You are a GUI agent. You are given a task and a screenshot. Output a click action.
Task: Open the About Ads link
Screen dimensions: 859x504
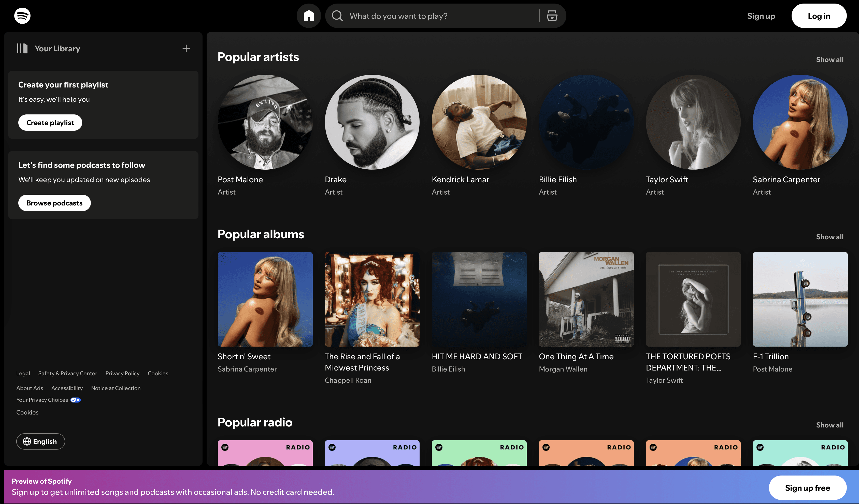(x=30, y=388)
